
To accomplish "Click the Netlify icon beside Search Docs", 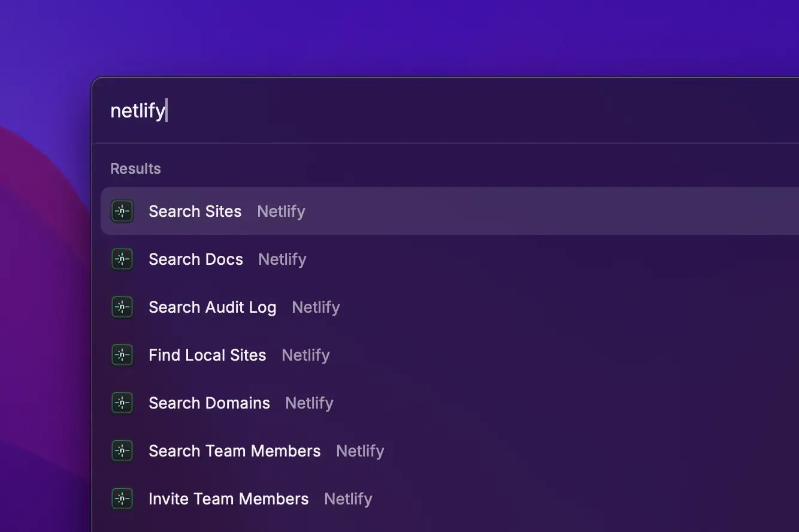I will [x=122, y=259].
